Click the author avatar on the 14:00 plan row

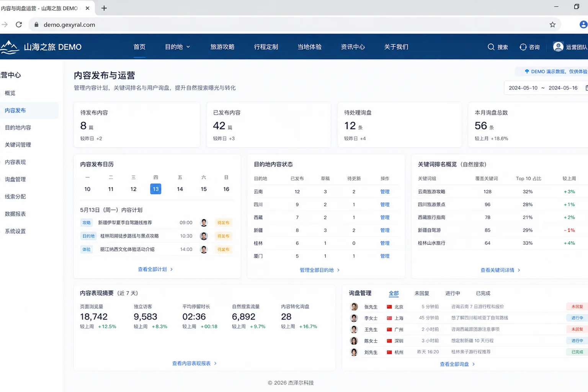click(x=204, y=250)
